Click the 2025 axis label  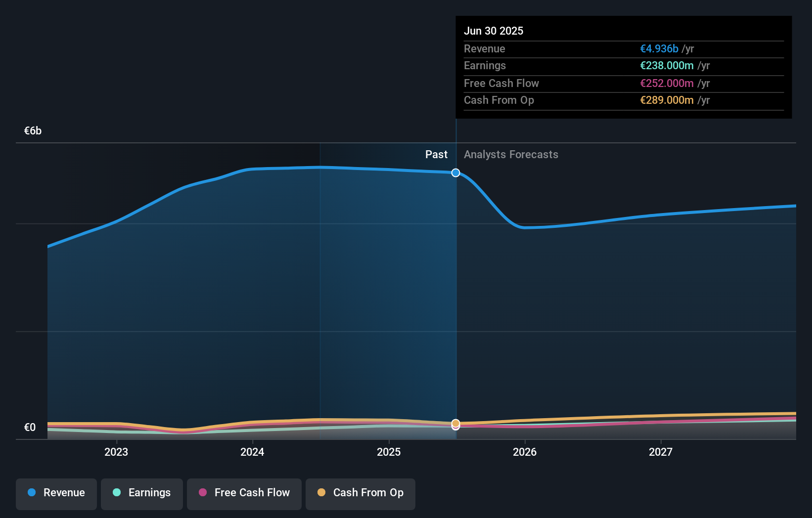coord(389,451)
